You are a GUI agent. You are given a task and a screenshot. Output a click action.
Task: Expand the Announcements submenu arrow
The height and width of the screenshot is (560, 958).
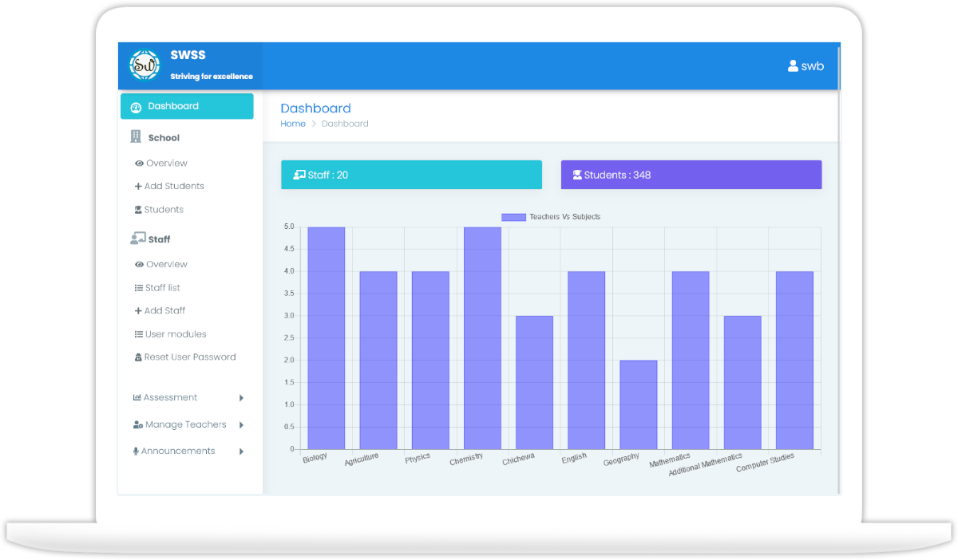[241, 452]
